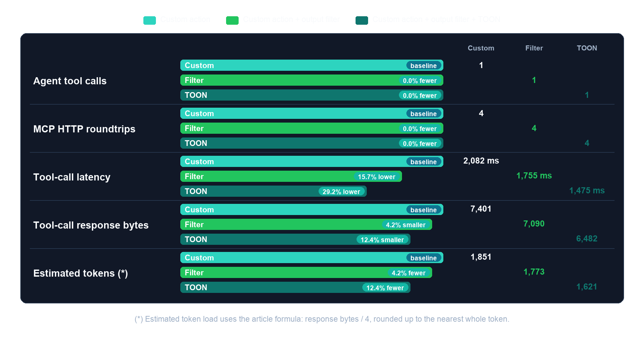This screenshot has width=644, height=342.
Task: Click Custom bar label in Tool-call latency
Action: click(x=199, y=162)
